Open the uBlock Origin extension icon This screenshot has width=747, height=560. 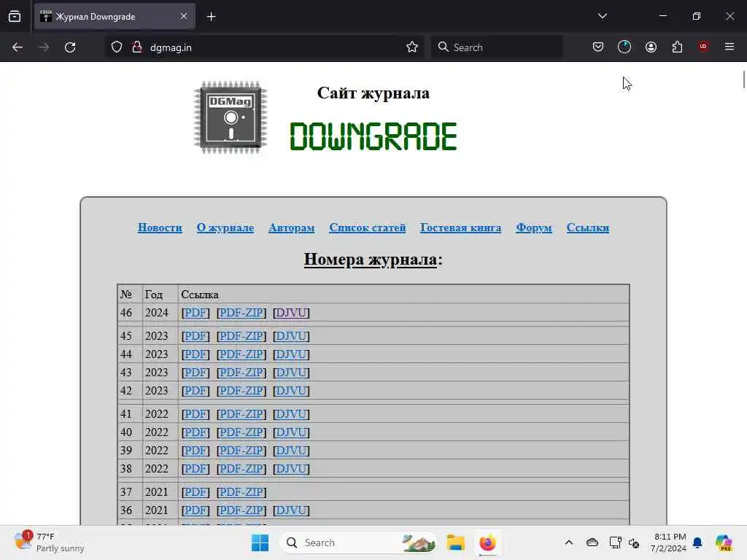tap(703, 47)
